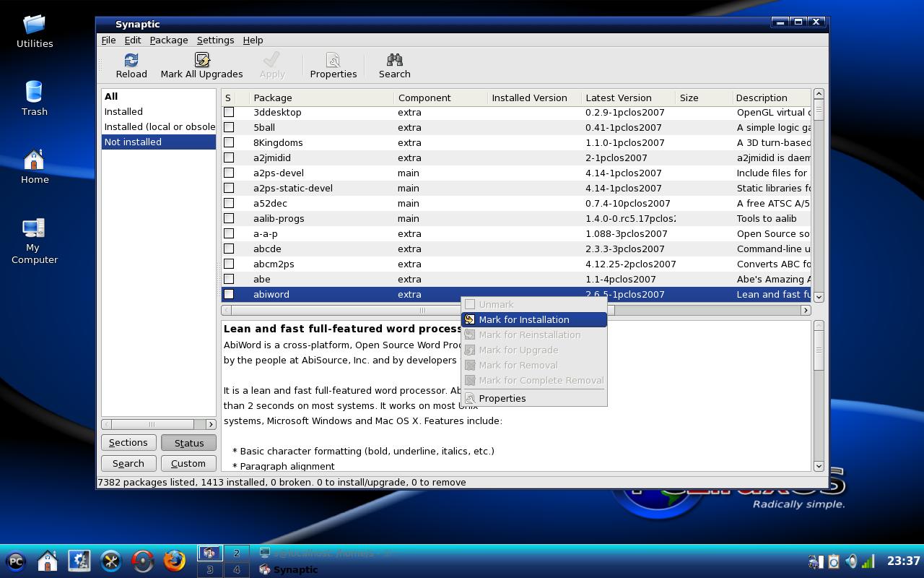Open the Package menu
This screenshot has width=924, height=578.
pos(169,40)
